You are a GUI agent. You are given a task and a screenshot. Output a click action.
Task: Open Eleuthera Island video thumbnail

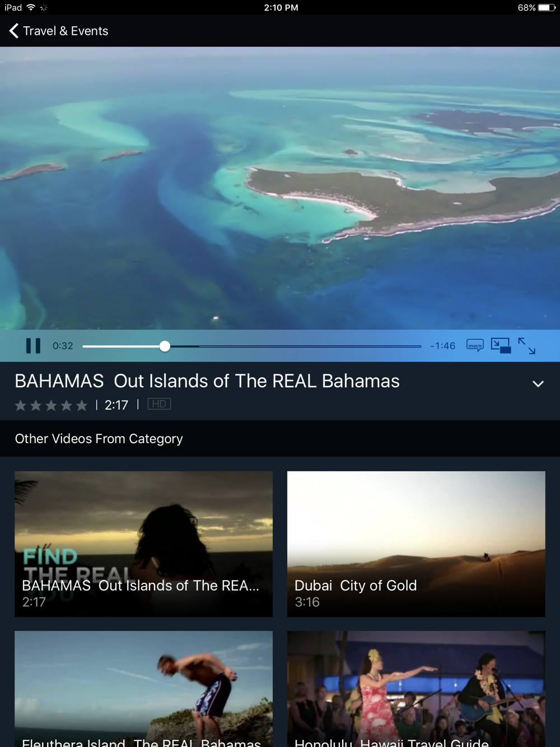click(x=143, y=689)
